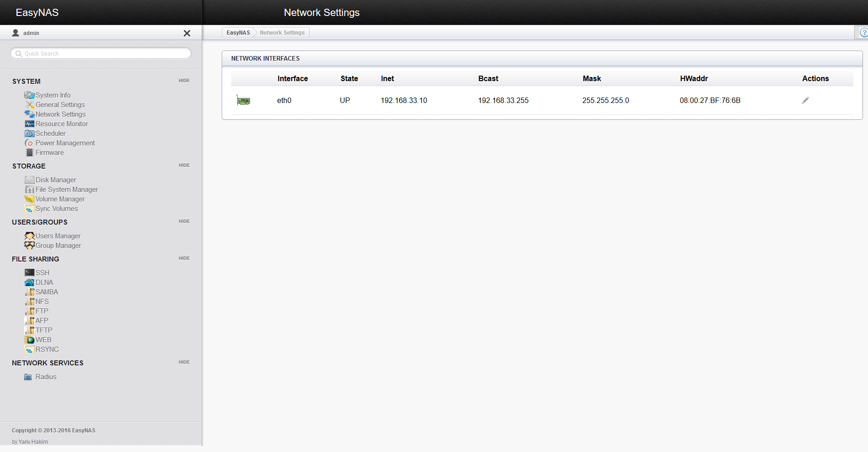Go to EasyNAS breadcrumb home
Image resolution: width=868 pixels, height=452 pixels.
click(238, 33)
